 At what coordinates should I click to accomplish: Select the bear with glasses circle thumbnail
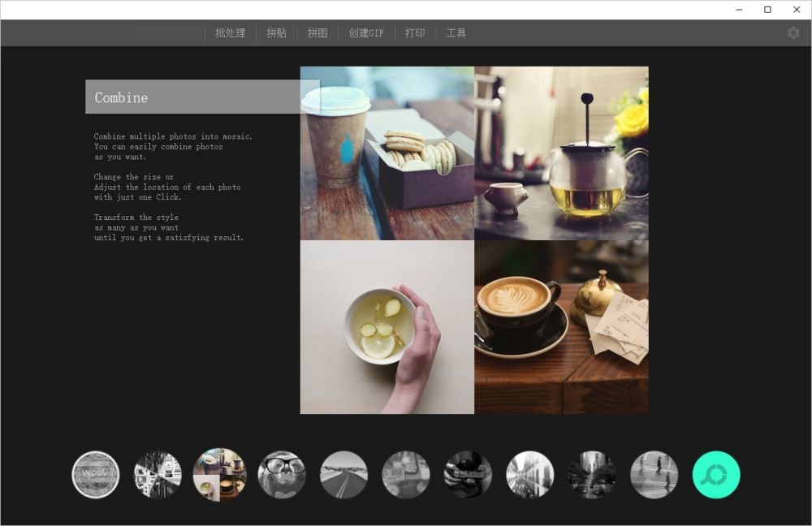282,475
